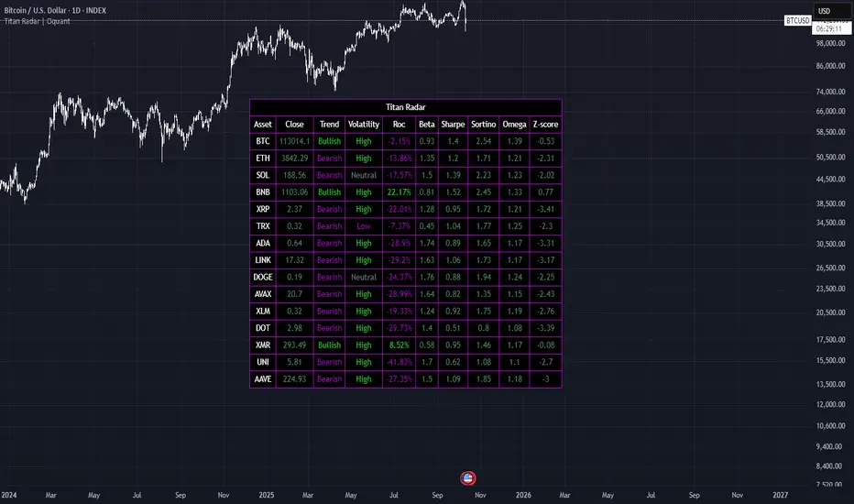Select the AAVE asset cell
This screenshot has width=854, height=504.
[x=263, y=378]
